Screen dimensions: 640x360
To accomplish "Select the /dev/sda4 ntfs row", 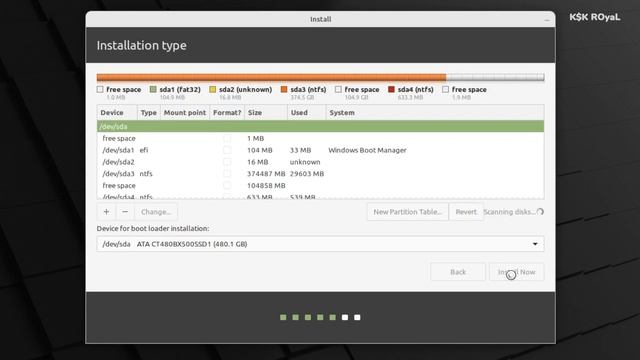I will (x=320, y=196).
